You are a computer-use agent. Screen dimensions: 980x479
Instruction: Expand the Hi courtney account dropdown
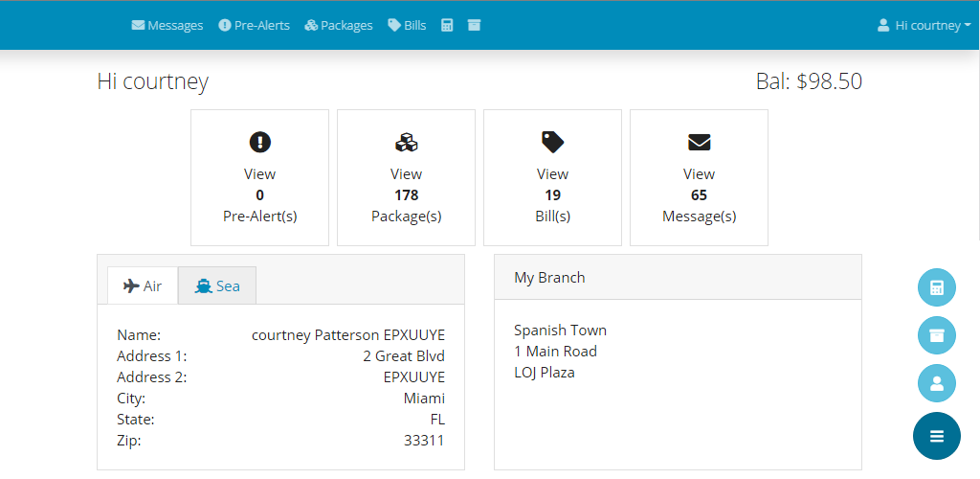(x=924, y=26)
